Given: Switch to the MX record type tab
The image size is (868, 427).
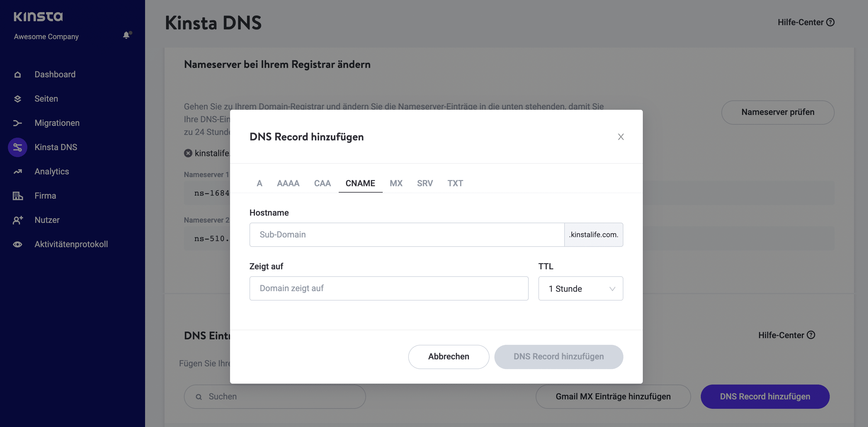Looking at the screenshot, I should [x=396, y=183].
